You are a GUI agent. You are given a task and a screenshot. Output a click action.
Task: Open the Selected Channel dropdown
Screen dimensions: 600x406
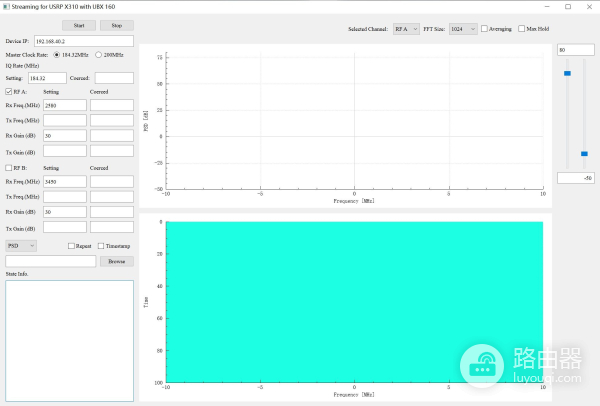tap(406, 29)
